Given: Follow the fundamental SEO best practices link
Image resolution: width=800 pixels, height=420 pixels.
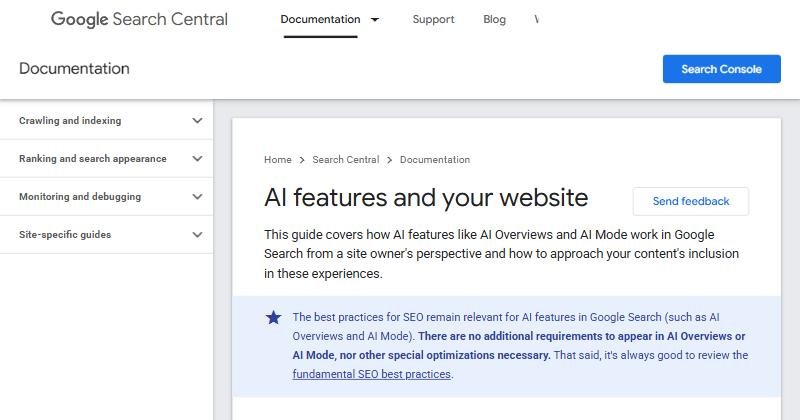Looking at the screenshot, I should pyautogui.click(x=371, y=374).
